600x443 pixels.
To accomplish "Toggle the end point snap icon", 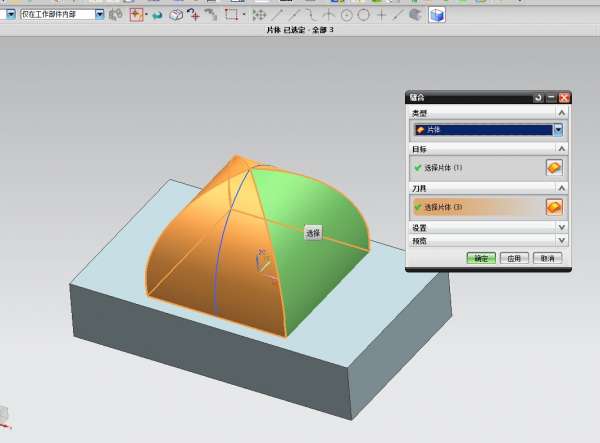I will [x=277, y=15].
